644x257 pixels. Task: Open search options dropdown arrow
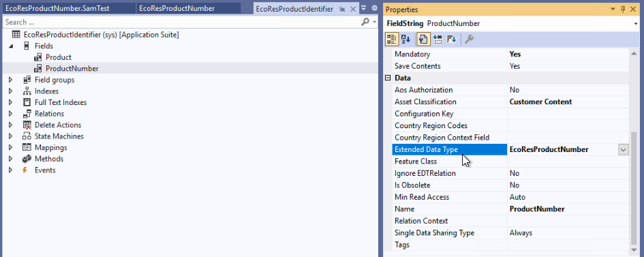tap(374, 22)
